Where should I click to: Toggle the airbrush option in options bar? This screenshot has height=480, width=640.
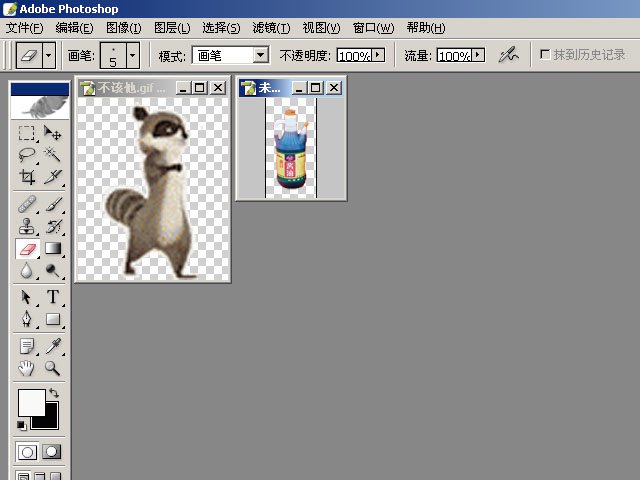click(x=508, y=55)
